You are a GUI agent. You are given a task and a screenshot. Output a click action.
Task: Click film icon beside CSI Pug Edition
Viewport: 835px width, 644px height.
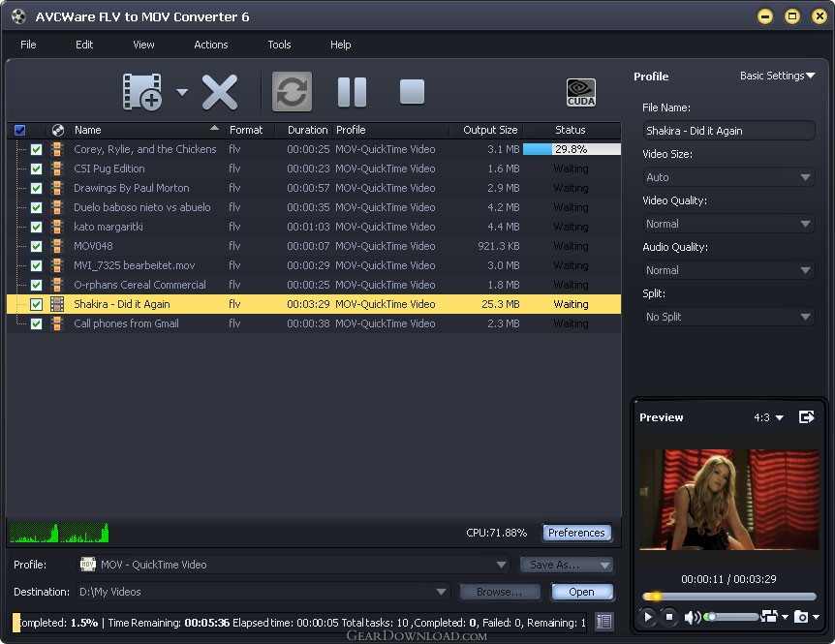pyautogui.click(x=57, y=169)
